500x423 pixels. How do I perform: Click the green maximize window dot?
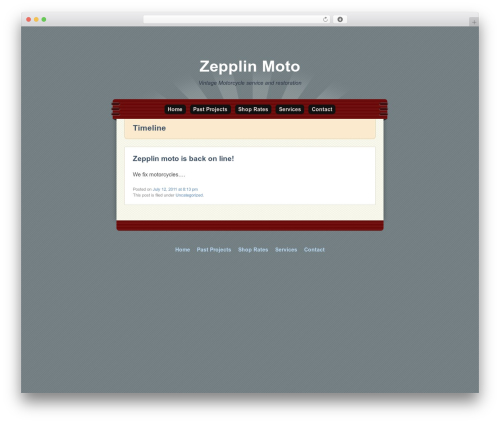click(44, 19)
